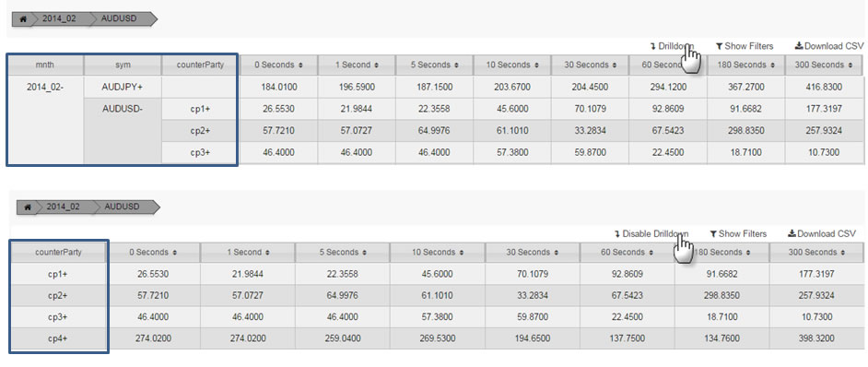The image size is (868, 367).
Task: Toggle Show Filters on lower table
Action: tap(738, 233)
